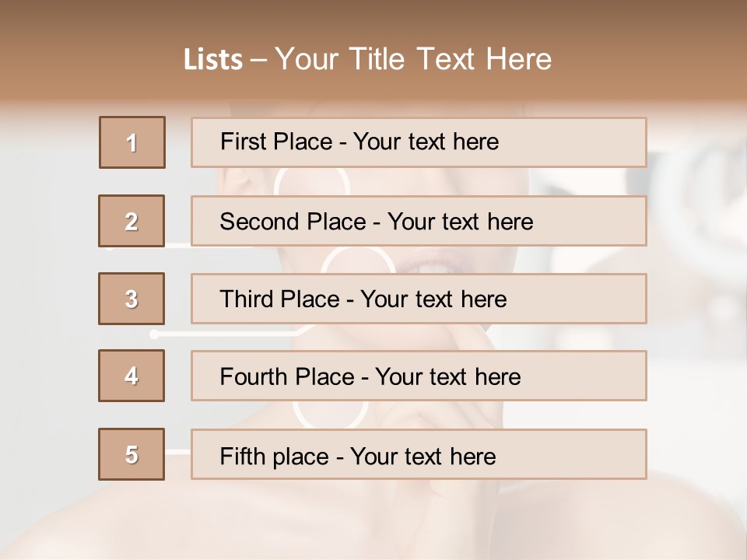Click the white line right of box 5
The height and width of the screenshot is (560, 747).
point(177,451)
